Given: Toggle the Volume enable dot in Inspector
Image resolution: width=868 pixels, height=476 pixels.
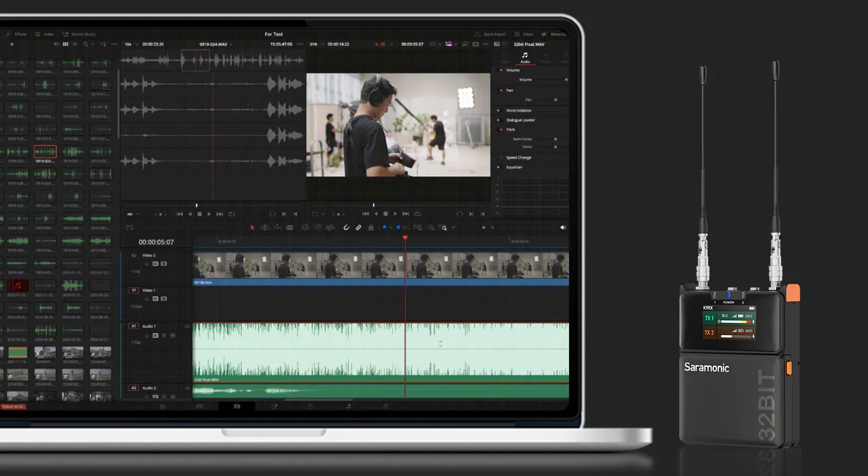Looking at the screenshot, I should (501, 70).
